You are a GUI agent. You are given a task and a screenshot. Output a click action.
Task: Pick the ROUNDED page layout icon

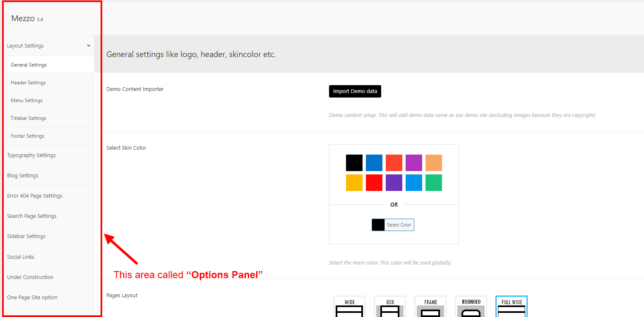471,307
